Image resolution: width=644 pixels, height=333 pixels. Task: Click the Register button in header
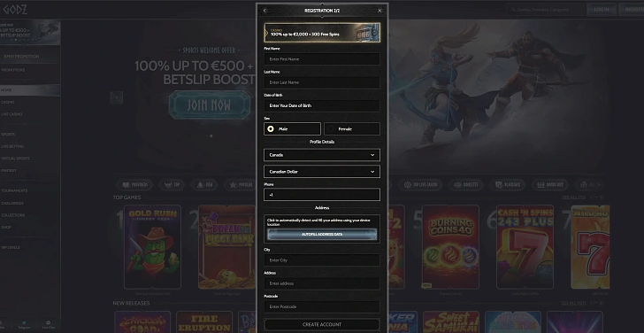[x=632, y=10]
